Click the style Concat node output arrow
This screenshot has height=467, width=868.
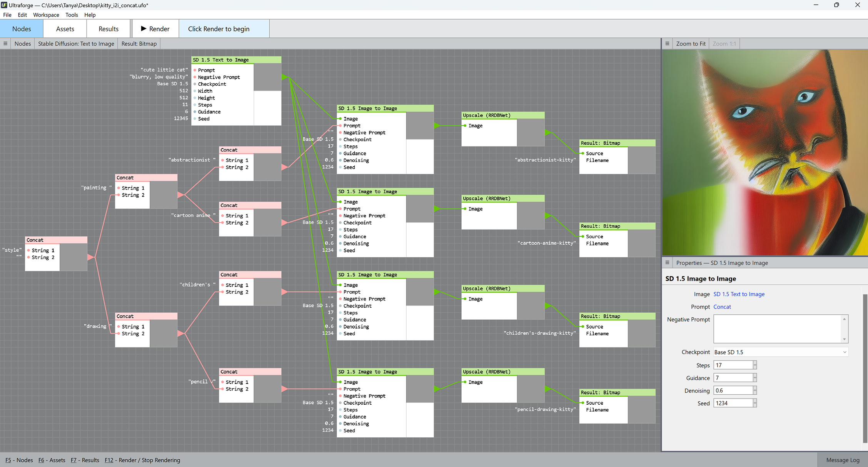click(x=90, y=257)
